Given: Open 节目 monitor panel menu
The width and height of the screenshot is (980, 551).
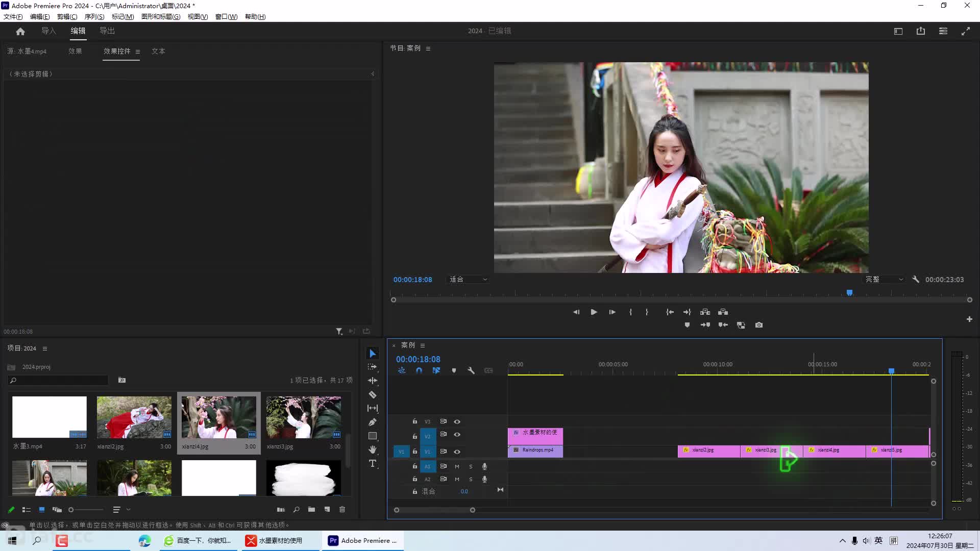Looking at the screenshot, I should [428, 48].
